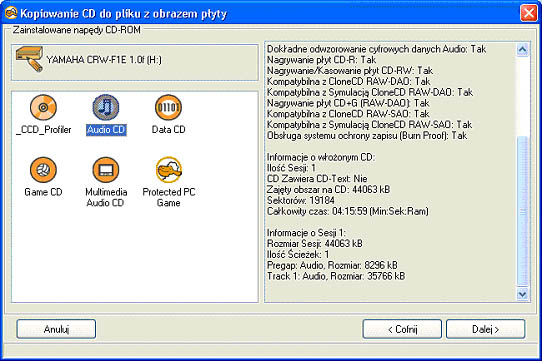542x362 pixels.
Task: Click the Anuluj button
Action: coord(56,329)
